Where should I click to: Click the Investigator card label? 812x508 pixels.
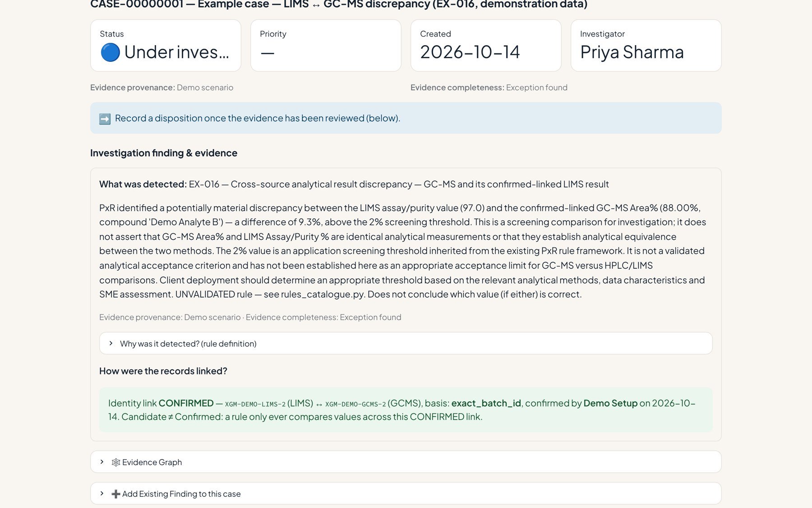[602, 34]
